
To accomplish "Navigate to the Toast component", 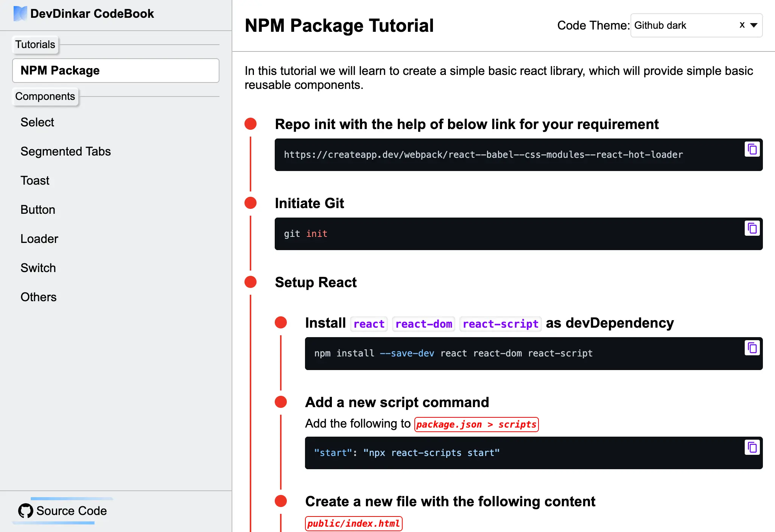I will 35,180.
